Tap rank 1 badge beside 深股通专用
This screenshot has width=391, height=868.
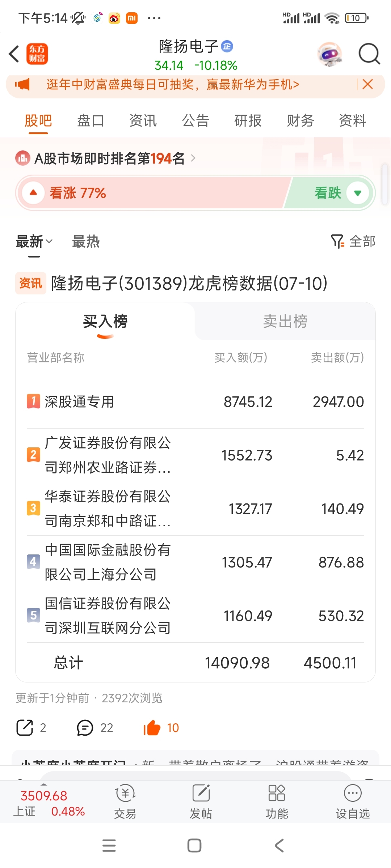pos(33,401)
